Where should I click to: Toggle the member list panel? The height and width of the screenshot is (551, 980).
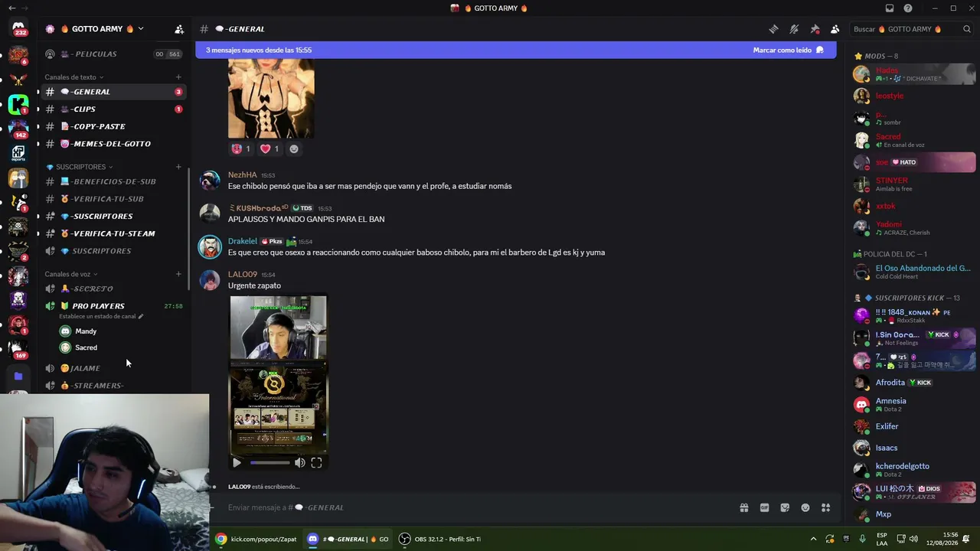[835, 29]
